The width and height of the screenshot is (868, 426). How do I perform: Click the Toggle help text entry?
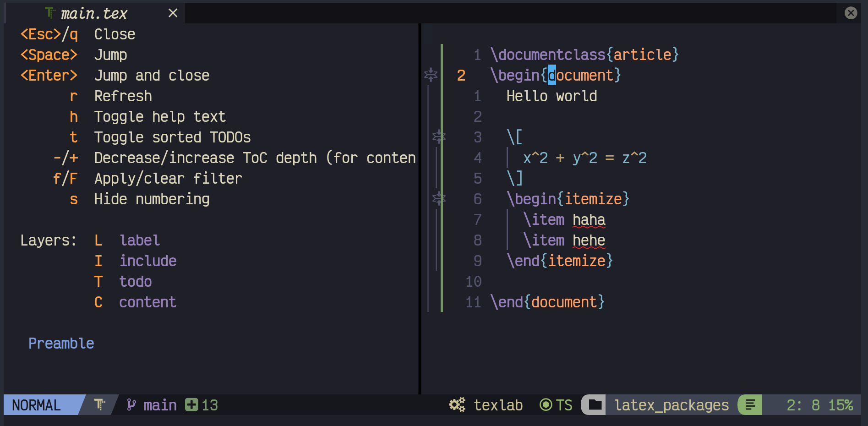point(160,116)
